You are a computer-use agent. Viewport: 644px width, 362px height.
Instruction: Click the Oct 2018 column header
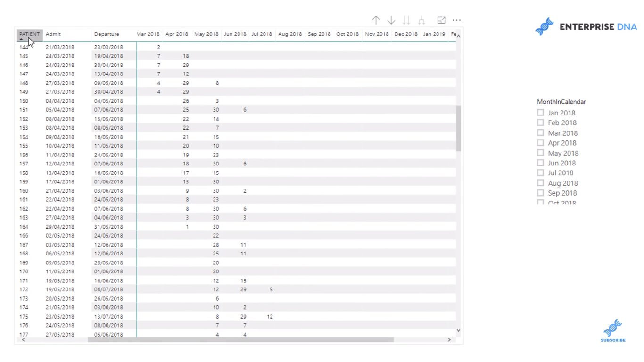tap(347, 34)
